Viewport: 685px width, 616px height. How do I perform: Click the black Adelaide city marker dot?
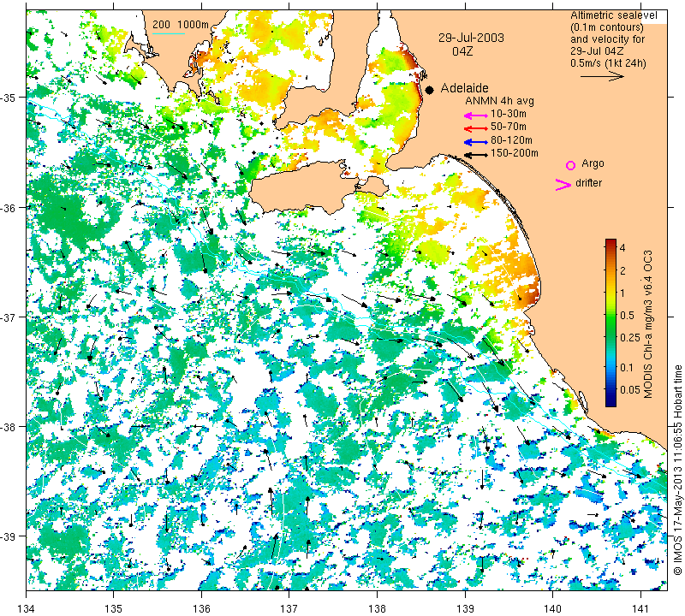(430, 90)
